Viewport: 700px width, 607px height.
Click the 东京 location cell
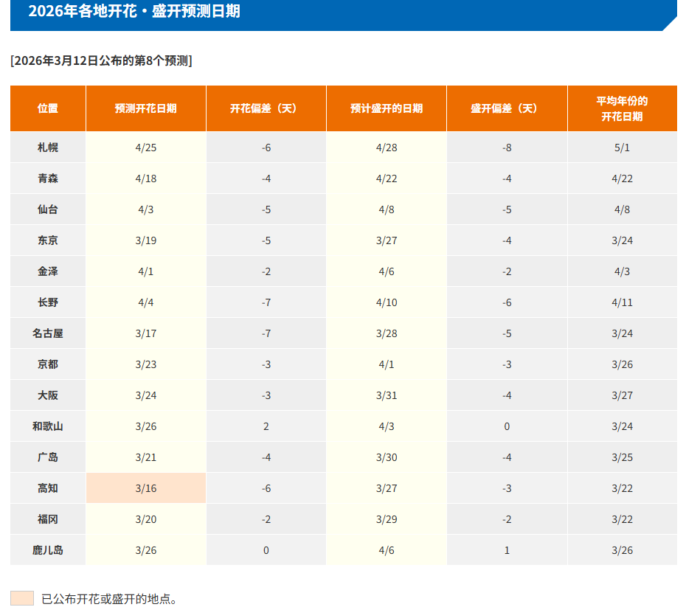point(48,240)
